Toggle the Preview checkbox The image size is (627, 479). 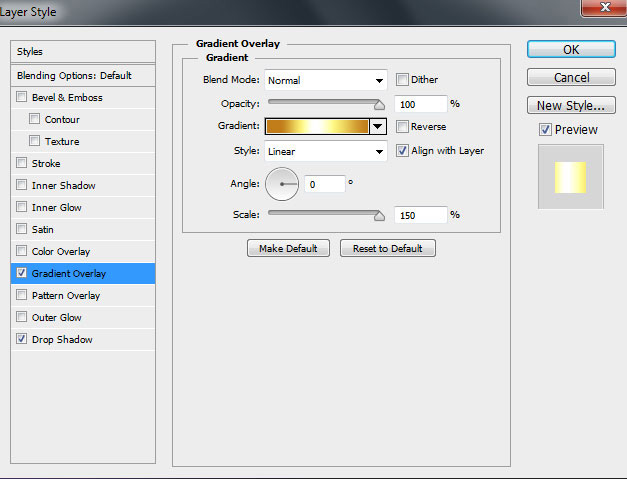(545, 130)
